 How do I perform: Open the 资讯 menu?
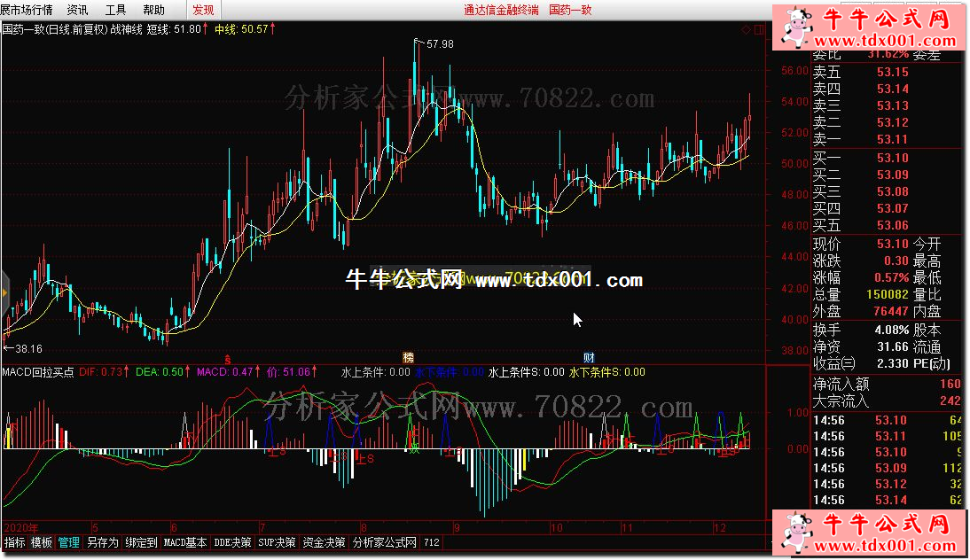point(77,10)
